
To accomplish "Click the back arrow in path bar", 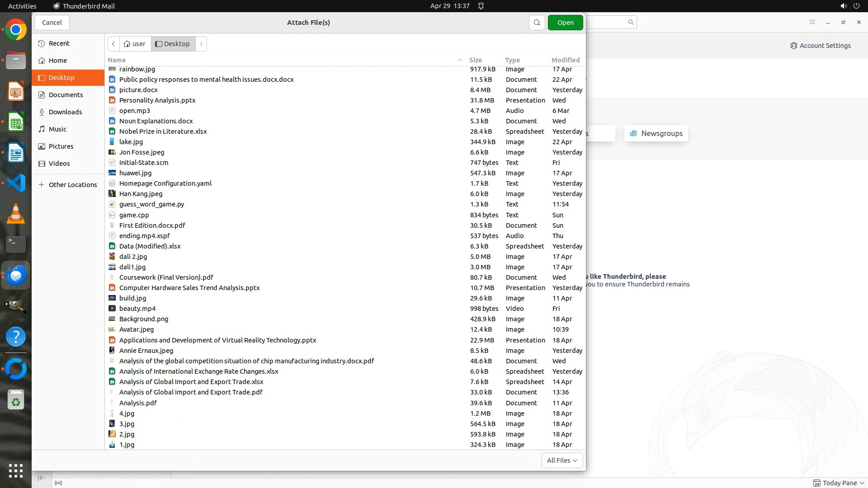I will tap(113, 44).
